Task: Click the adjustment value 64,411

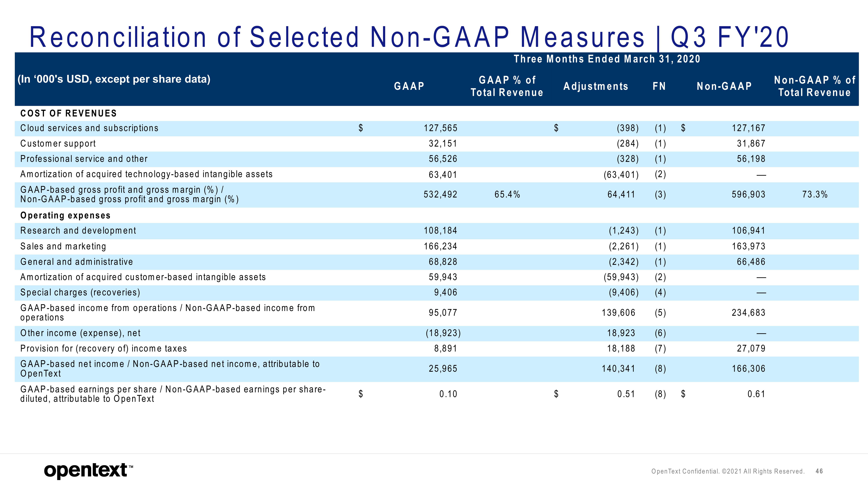Action: 621,194
